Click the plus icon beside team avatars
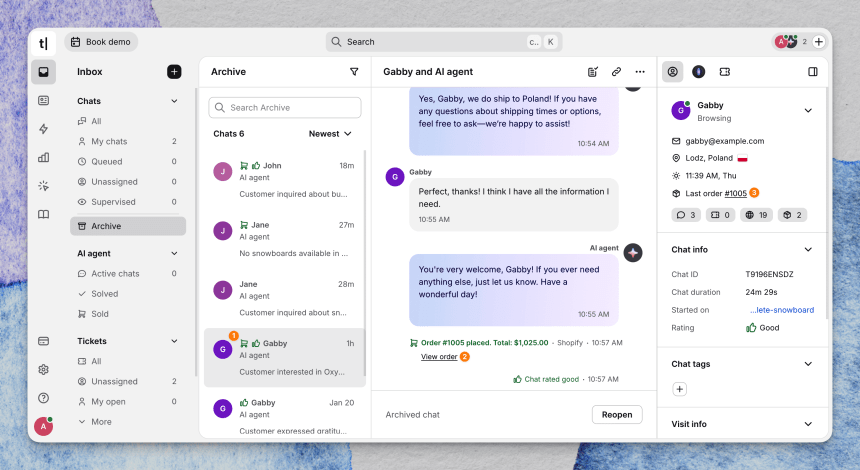The height and width of the screenshot is (470, 860). click(818, 42)
